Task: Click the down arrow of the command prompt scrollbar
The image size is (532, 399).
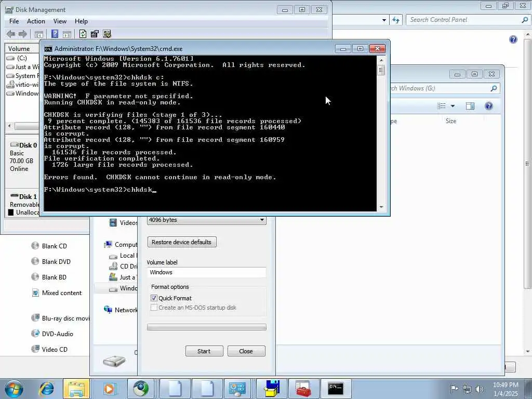Action: point(381,207)
